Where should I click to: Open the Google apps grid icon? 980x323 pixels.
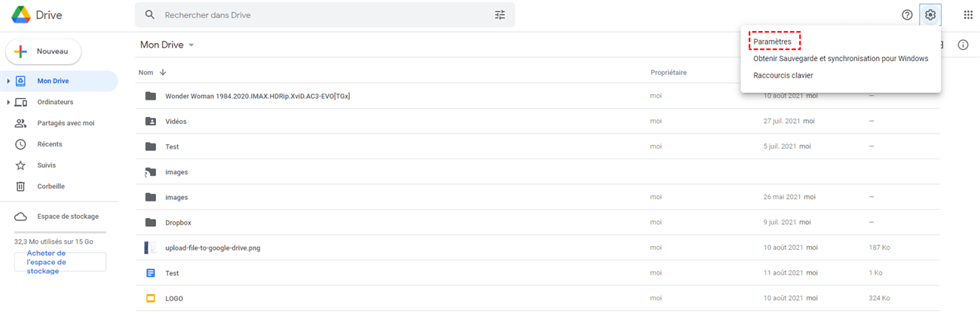pyautogui.click(x=968, y=15)
